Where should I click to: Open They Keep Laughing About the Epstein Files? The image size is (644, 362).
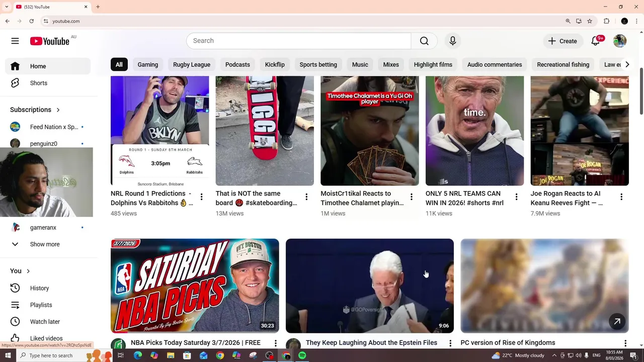[x=371, y=343]
